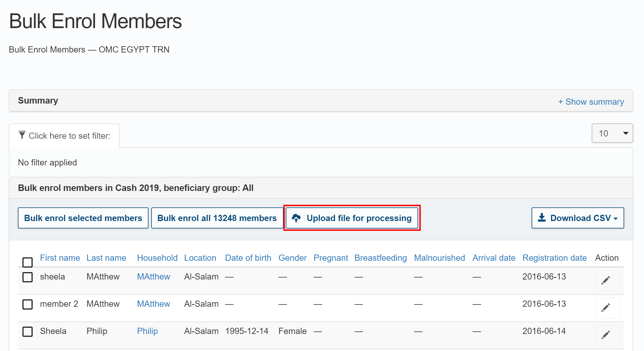Check the box for sheela MAtthew row
The width and height of the screenshot is (644, 351).
pos(28,277)
